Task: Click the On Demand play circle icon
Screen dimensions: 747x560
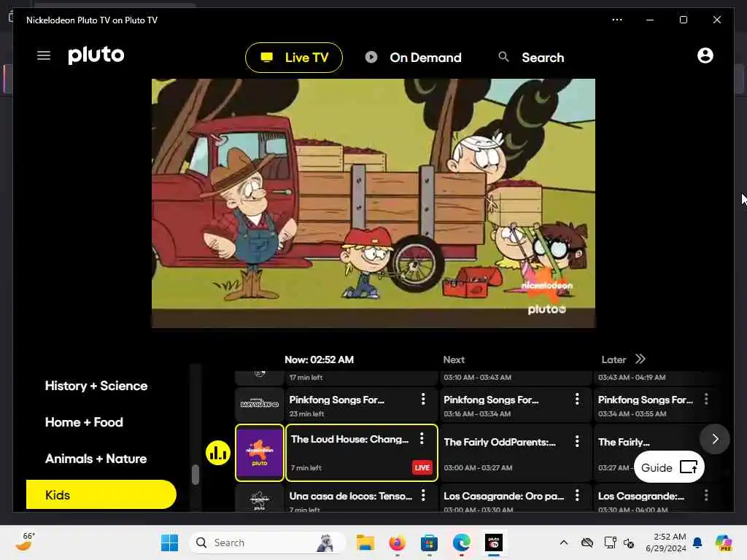Action: tap(371, 57)
